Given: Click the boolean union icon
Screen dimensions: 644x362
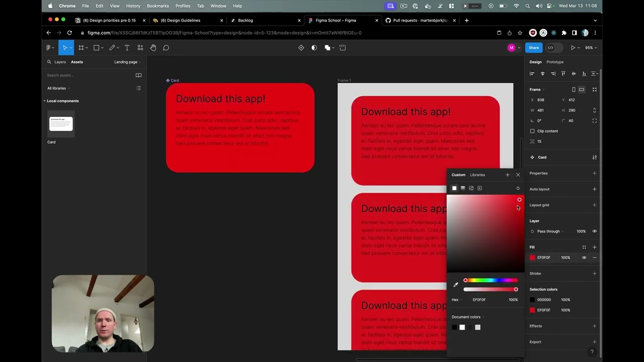Looking at the screenshot, I should click(327, 48).
